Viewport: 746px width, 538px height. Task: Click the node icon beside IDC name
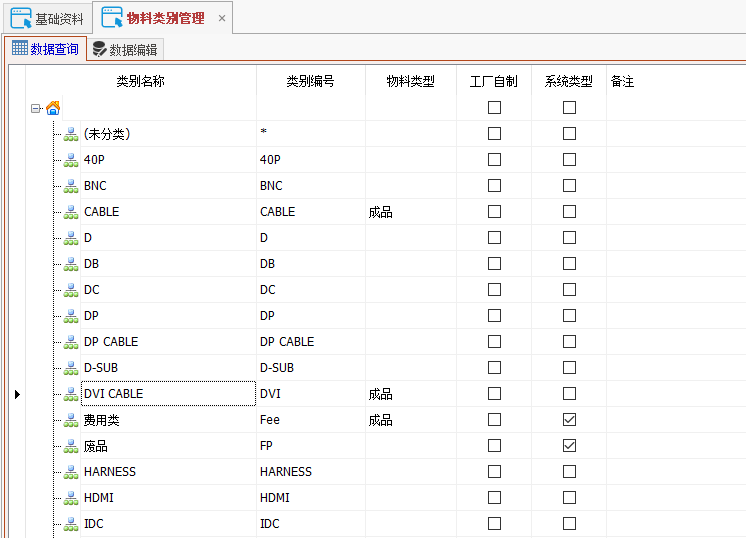coord(71,524)
